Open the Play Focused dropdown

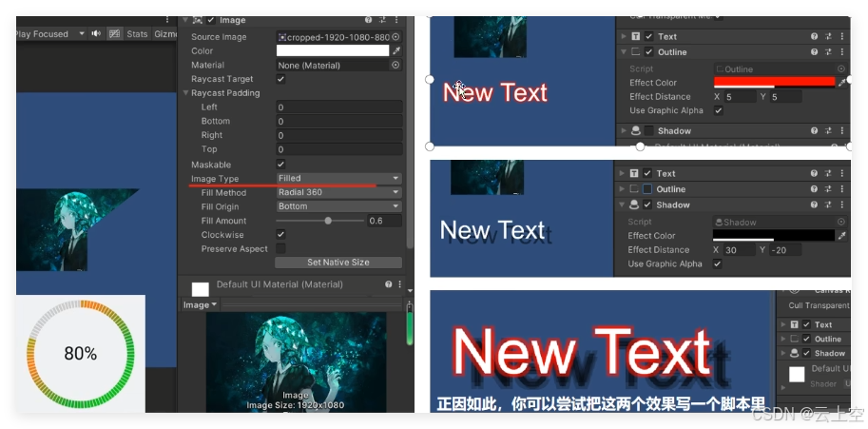coord(49,33)
